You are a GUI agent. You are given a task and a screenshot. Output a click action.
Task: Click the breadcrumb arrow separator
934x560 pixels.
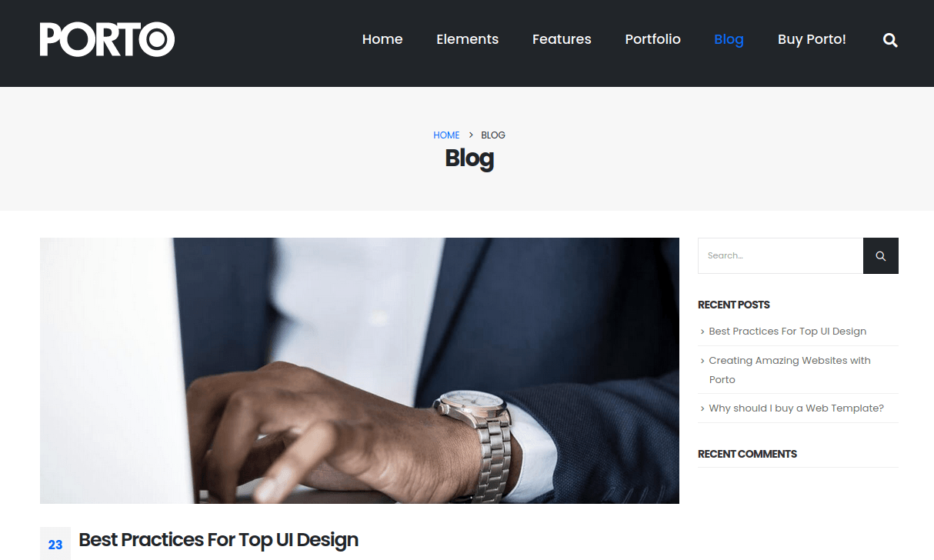471,135
